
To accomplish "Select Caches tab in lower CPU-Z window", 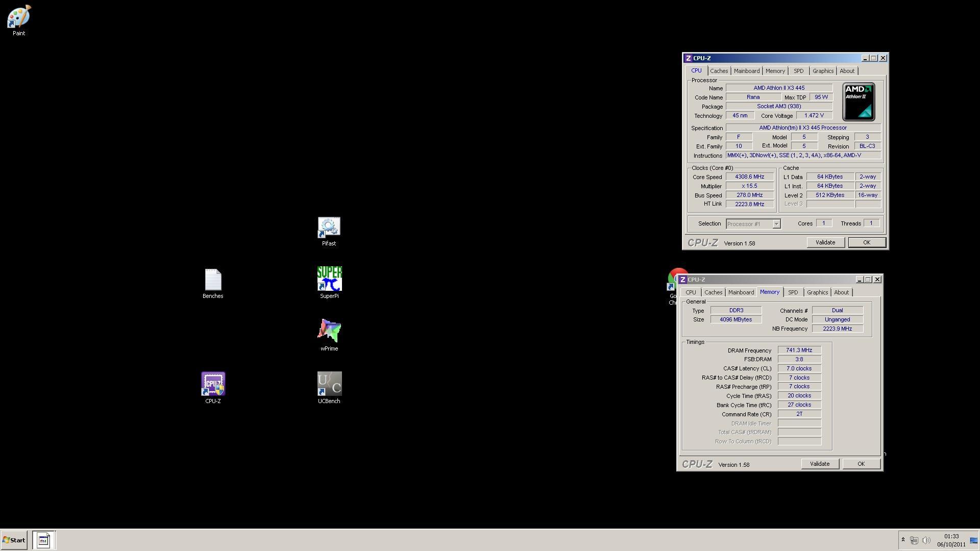I will point(713,292).
